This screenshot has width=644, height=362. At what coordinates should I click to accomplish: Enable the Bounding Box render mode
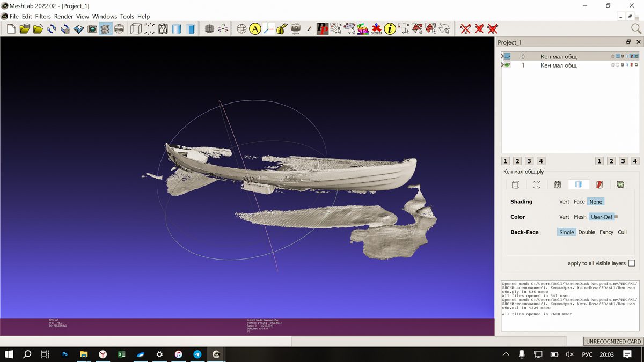tap(136, 29)
